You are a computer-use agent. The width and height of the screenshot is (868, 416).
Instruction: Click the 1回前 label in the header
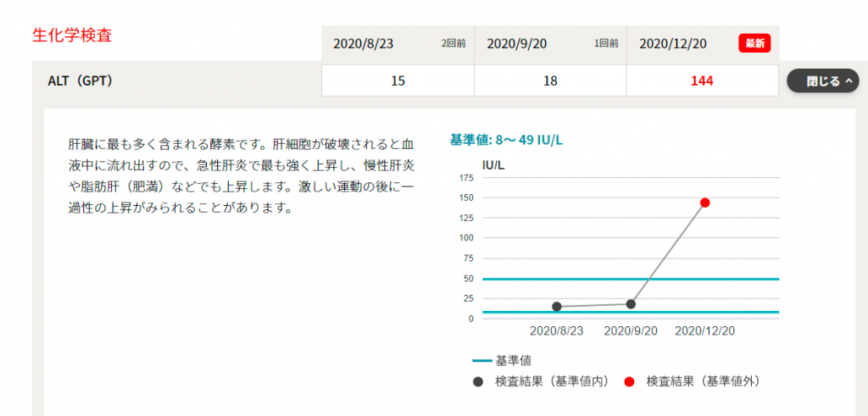[606, 44]
